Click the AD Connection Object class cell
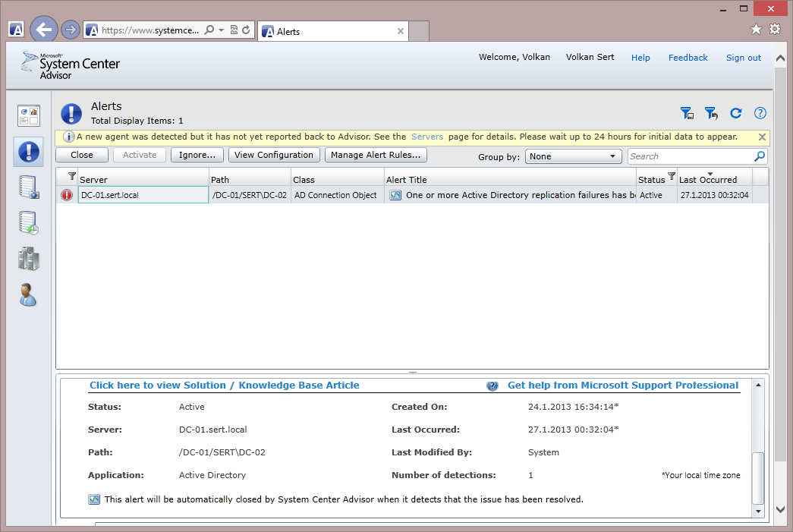The width and height of the screenshot is (793, 532). coord(338,195)
